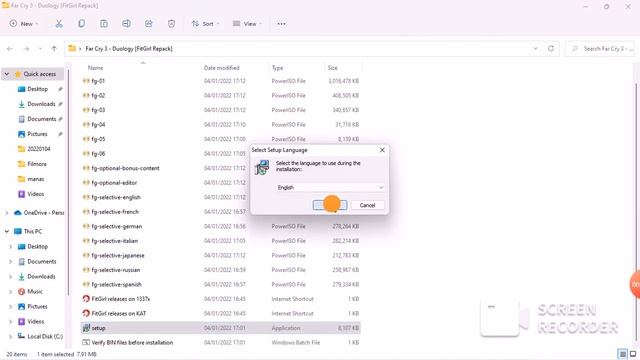Open Pictures in Quick access
This screenshot has width=640, height=360.
(x=37, y=134)
